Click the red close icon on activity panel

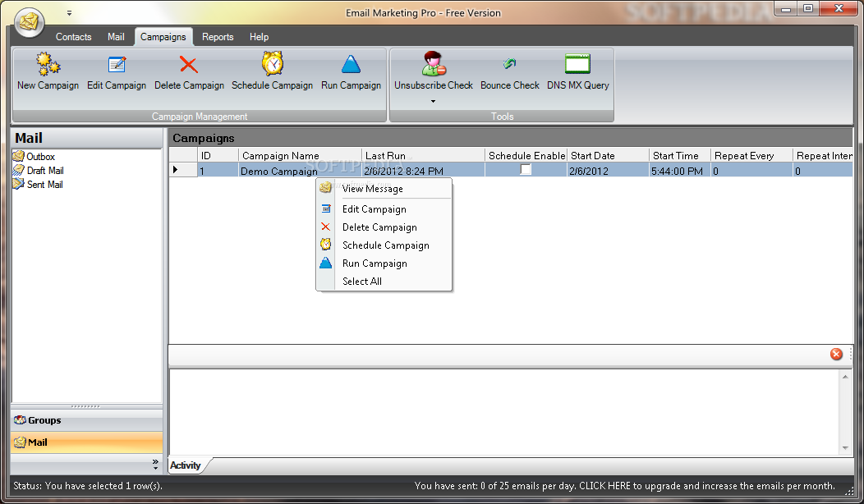[836, 354]
